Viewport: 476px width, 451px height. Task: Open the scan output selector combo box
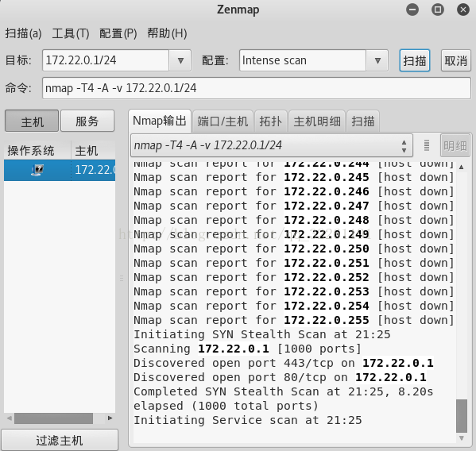[272, 145]
